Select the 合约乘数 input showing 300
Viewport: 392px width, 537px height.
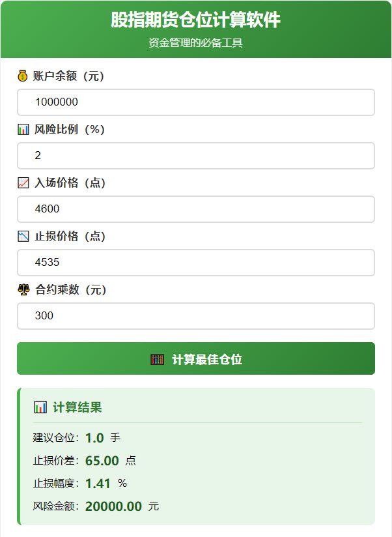coord(196,316)
